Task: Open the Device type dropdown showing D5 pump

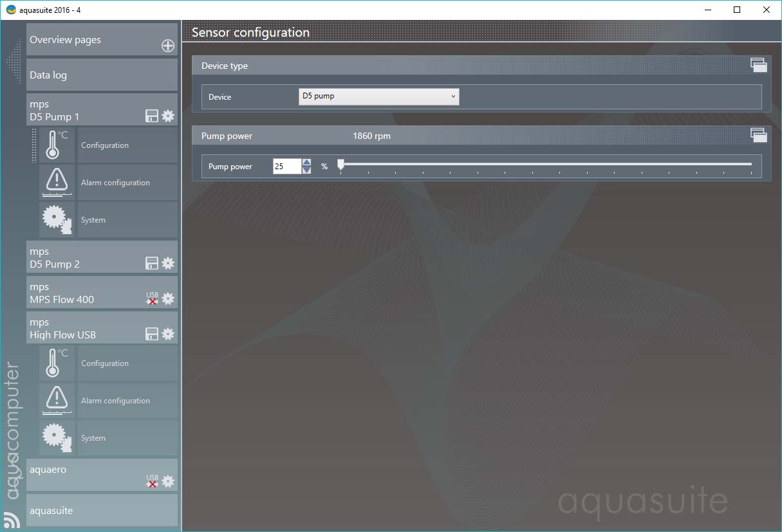Action: (x=378, y=96)
